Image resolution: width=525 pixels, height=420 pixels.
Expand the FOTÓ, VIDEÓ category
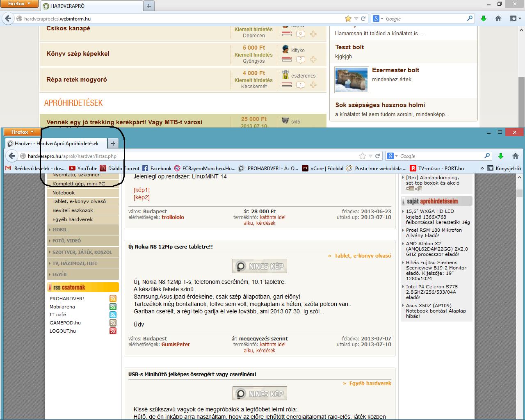click(x=83, y=241)
